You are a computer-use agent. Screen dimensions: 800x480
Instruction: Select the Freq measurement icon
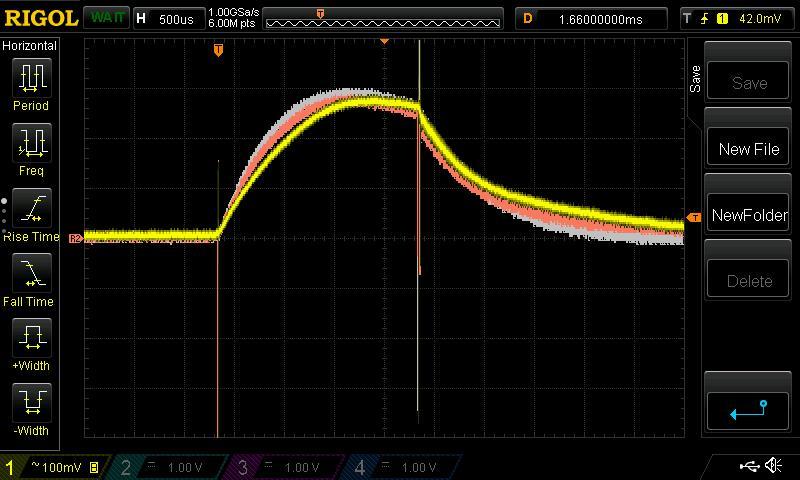(x=31, y=143)
